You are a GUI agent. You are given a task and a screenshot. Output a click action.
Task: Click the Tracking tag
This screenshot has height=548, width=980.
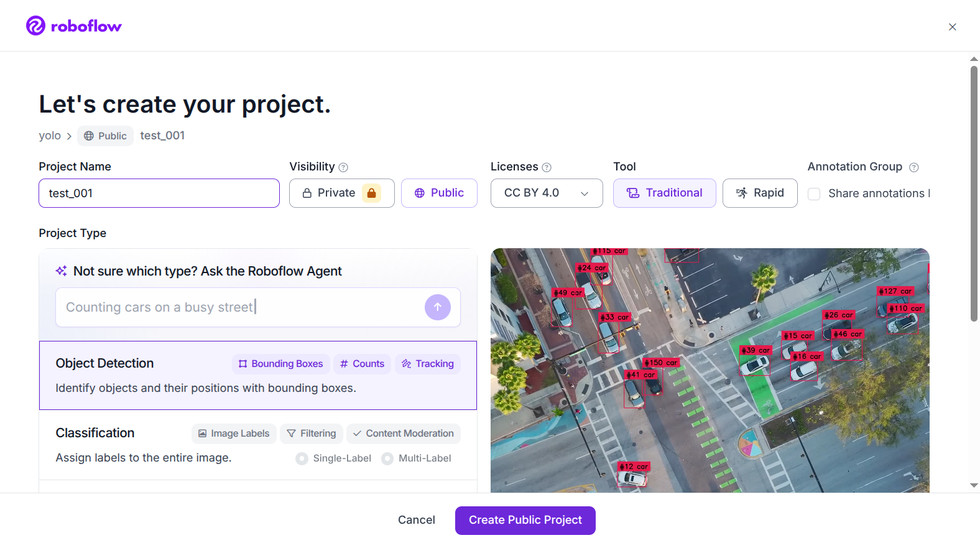point(427,364)
